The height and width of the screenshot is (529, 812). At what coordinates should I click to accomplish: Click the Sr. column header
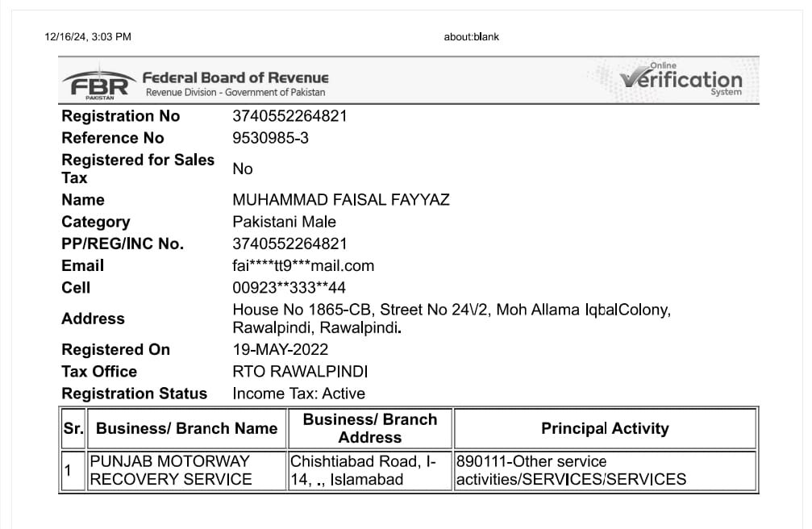coord(73,429)
